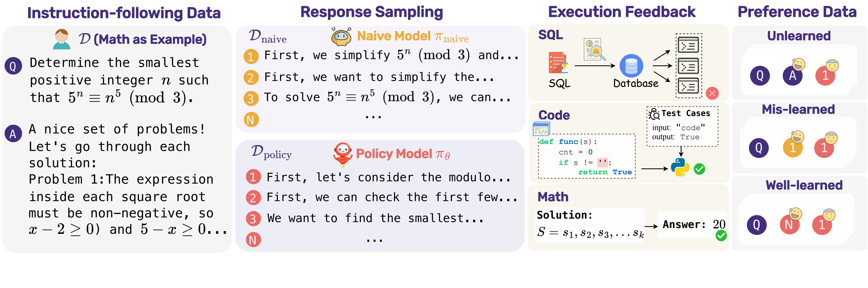This screenshot has width=868, height=288.
Task: Click the Test Cases dashed box
Action: 682,126
